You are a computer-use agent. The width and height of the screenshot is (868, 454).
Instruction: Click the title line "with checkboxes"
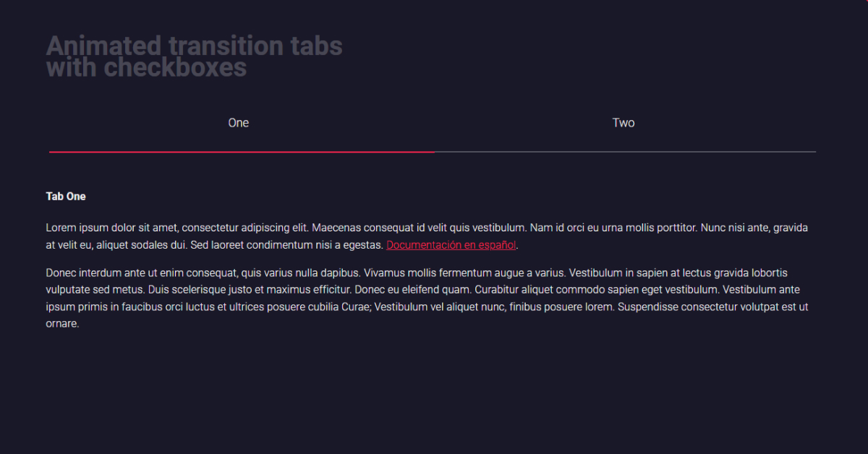click(145, 67)
